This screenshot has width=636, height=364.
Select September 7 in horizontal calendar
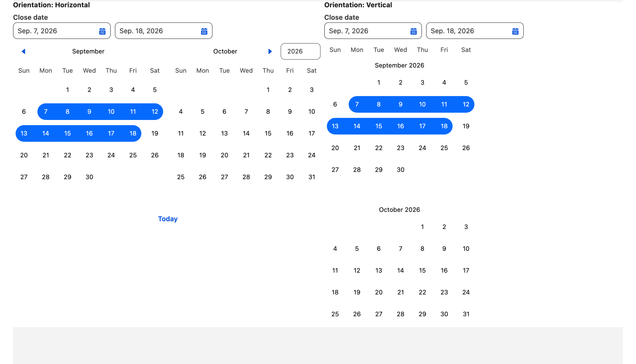pos(46,112)
